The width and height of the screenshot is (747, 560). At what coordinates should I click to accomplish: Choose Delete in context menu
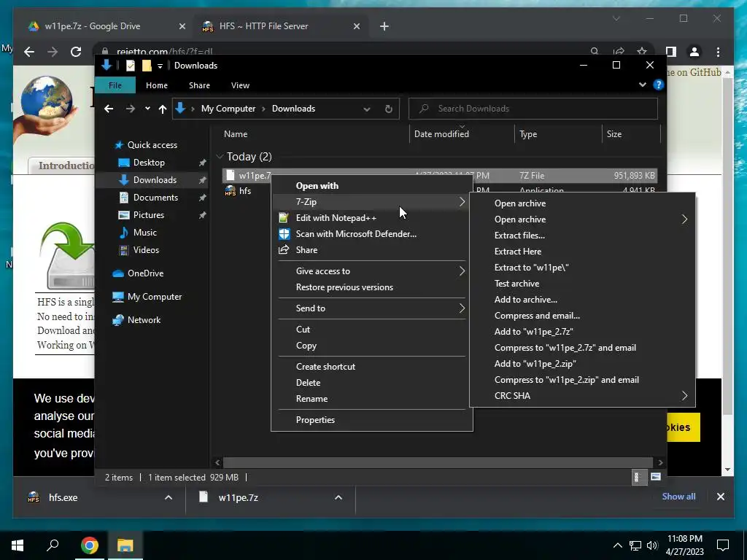pos(309,382)
